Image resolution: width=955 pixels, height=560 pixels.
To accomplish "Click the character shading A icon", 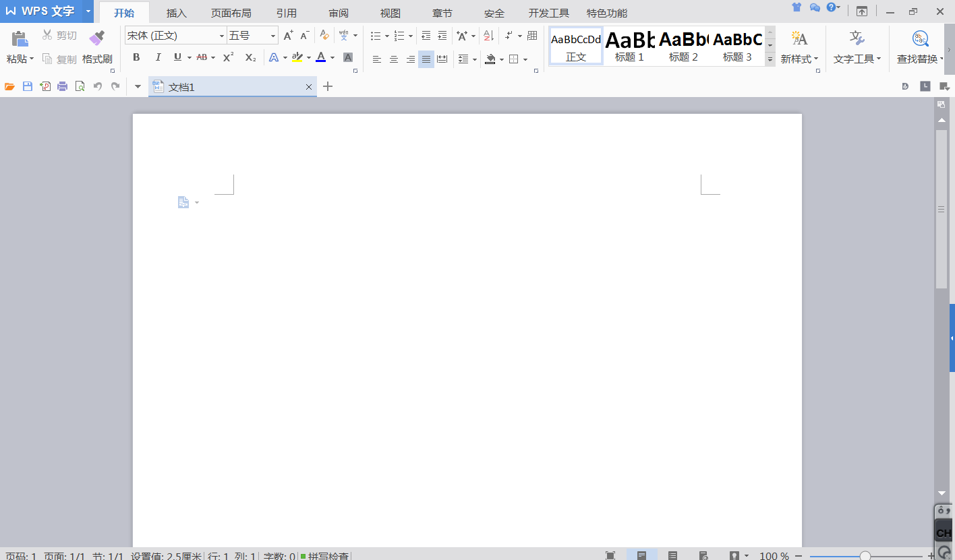I will (x=348, y=58).
